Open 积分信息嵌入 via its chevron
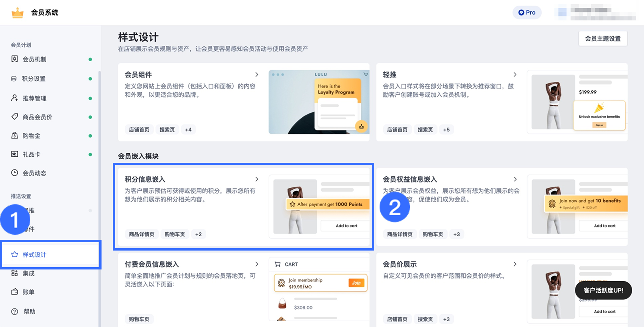Screen dimensions: 644x327 tap(257, 179)
